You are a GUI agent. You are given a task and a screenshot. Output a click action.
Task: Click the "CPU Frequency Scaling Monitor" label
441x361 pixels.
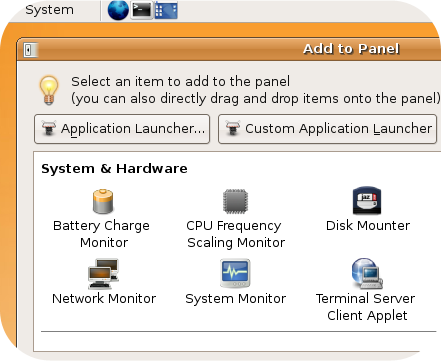235,234
